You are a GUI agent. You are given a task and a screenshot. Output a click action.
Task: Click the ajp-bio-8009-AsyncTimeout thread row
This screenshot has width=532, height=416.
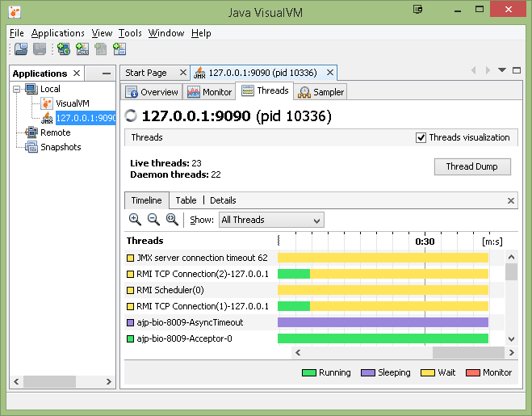[314, 322]
